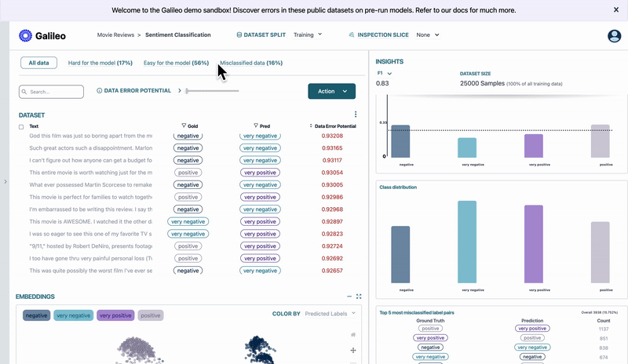This screenshot has height=364, width=628.
Task: Open the Inspection Slice dropdown
Action: click(428, 35)
